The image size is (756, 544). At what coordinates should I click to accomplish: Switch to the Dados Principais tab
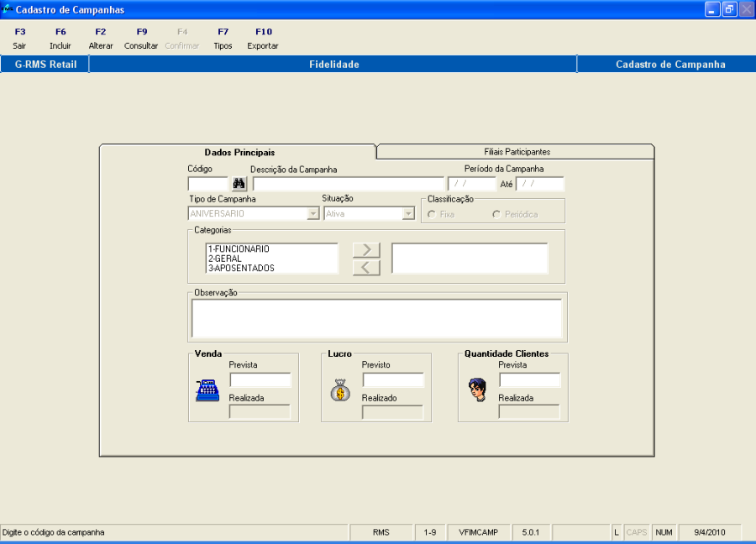click(x=239, y=152)
